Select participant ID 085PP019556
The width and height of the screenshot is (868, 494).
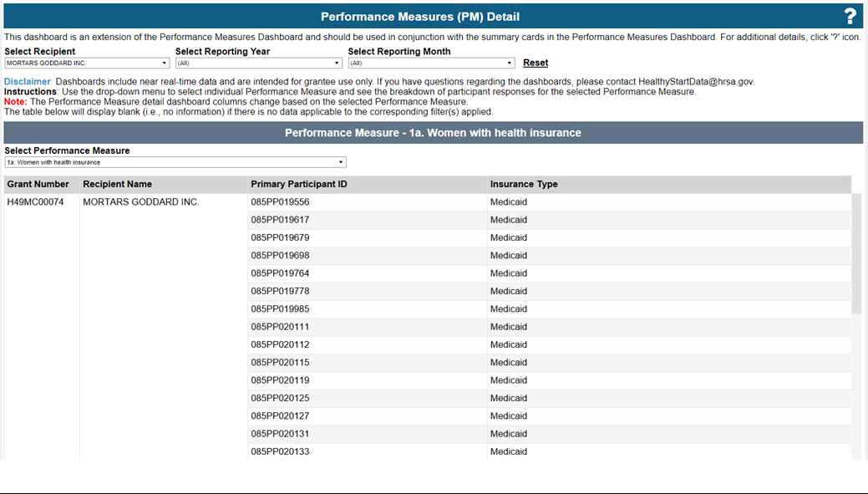pyautogui.click(x=280, y=202)
